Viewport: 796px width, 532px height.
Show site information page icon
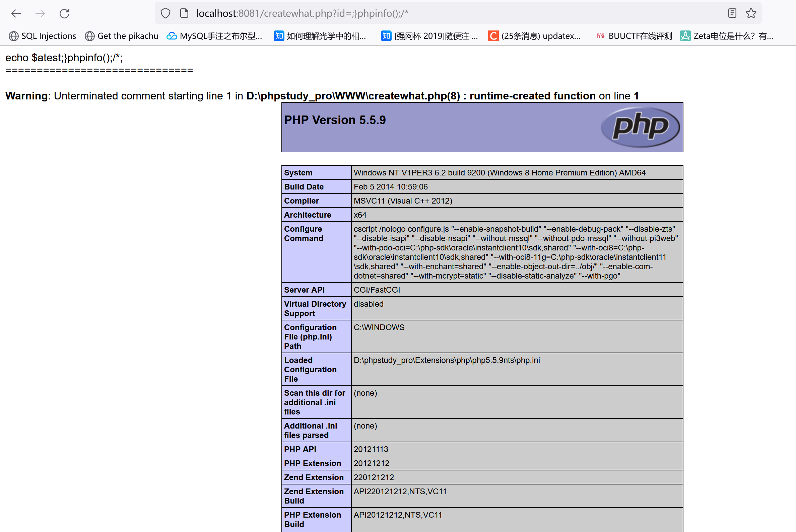tap(184, 13)
